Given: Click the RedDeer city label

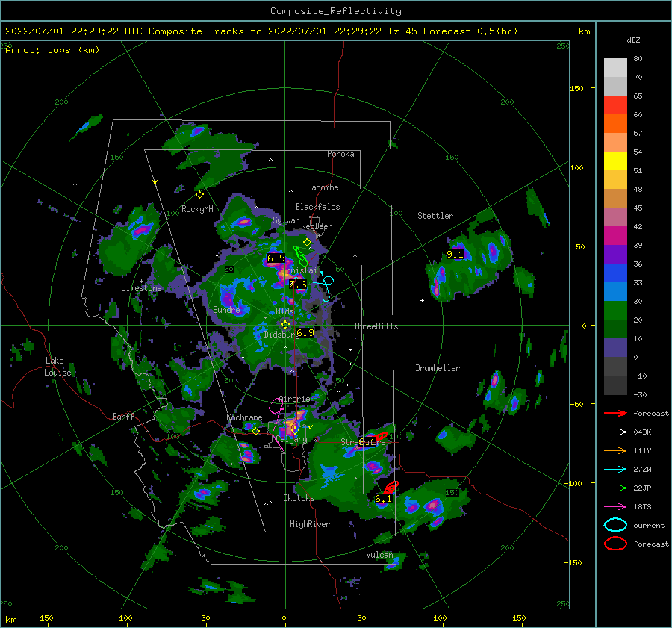Looking at the screenshot, I should [317, 226].
